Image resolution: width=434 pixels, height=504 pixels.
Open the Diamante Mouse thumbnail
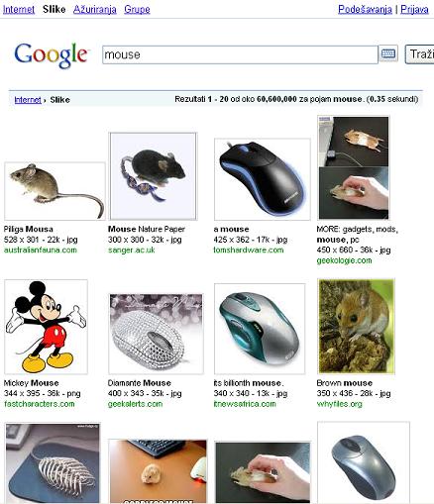pyautogui.click(x=156, y=334)
